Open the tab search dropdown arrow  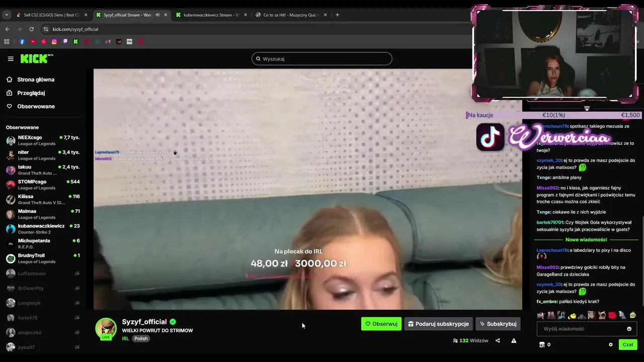tap(7, 15)
